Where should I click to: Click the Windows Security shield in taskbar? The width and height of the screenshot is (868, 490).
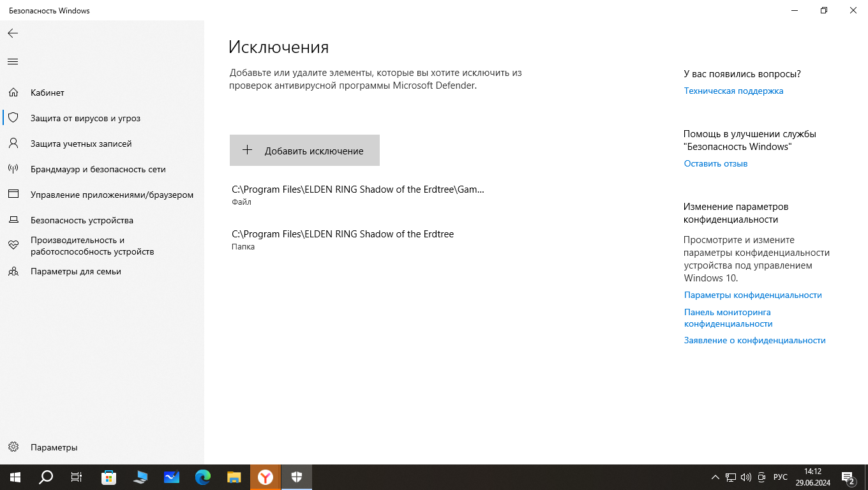pos(297,477)
